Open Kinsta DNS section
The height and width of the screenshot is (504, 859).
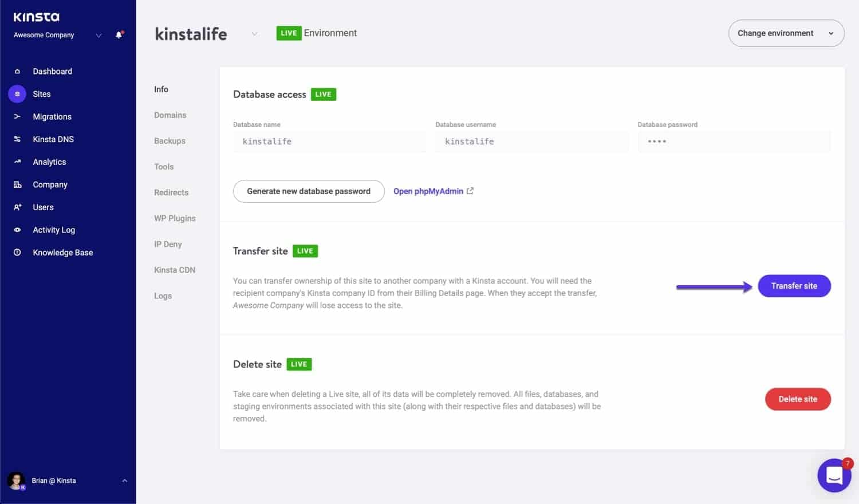pyautogui.click(x=53, y=139)
